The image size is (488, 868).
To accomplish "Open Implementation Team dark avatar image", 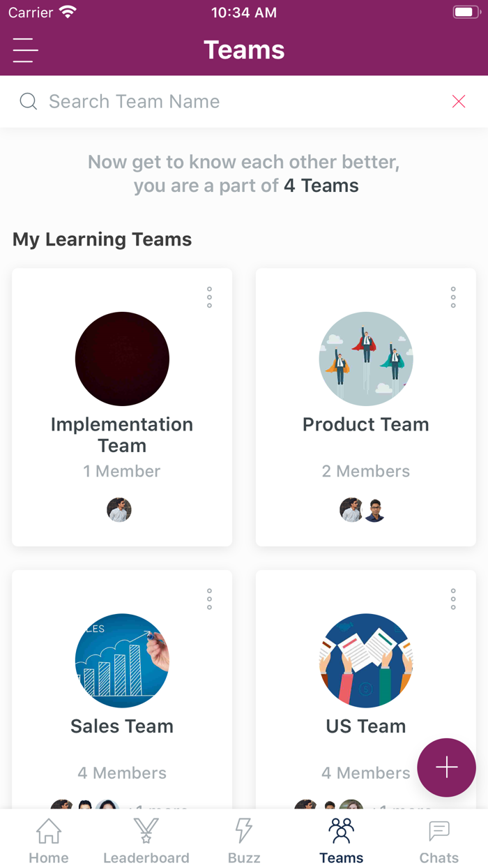I will [122, 359].
